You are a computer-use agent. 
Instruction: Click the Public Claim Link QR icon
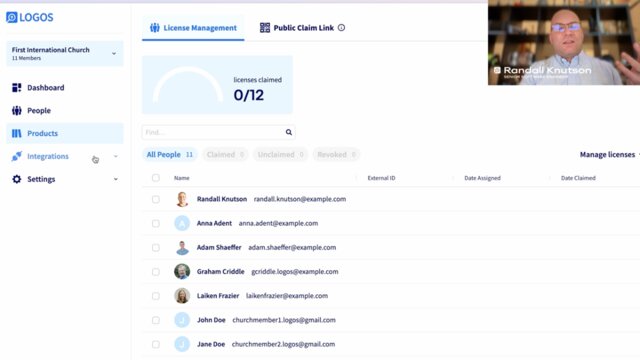click(x=265, y=28)
